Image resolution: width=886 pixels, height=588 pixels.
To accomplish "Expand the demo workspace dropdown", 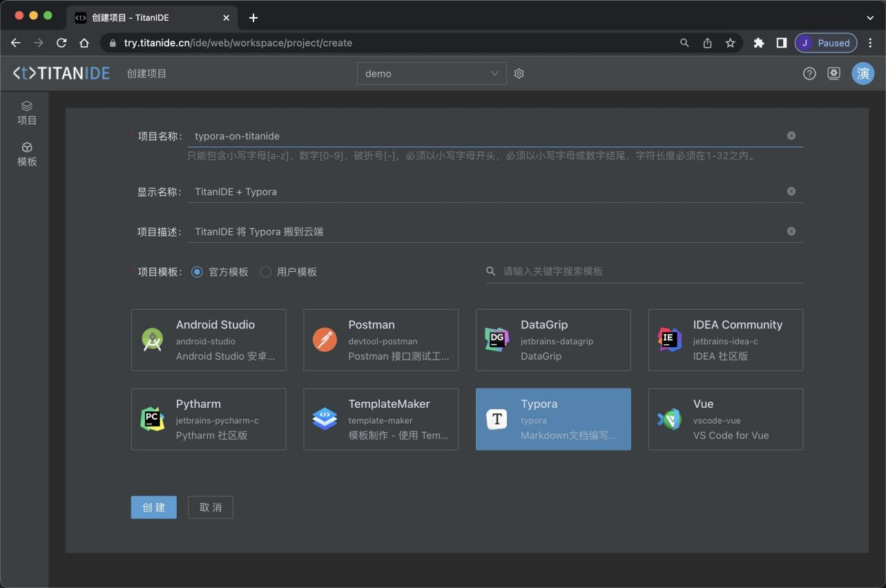I will click(432, 74).
